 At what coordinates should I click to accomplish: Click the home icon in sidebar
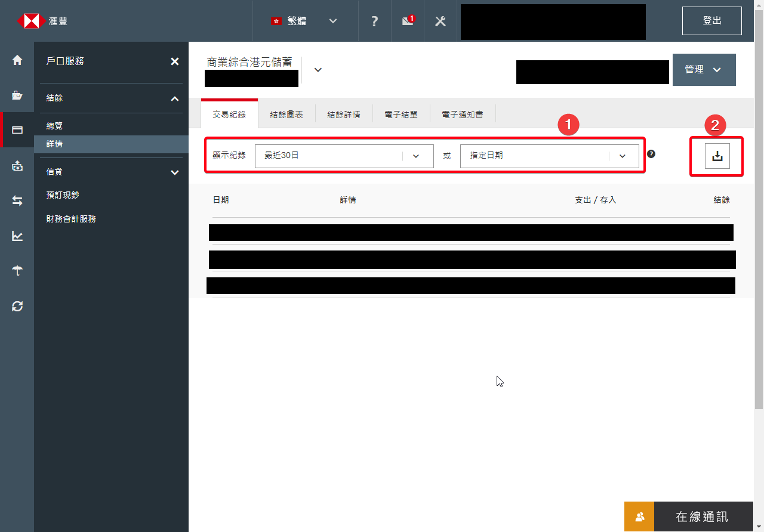(x=17, y=60)
